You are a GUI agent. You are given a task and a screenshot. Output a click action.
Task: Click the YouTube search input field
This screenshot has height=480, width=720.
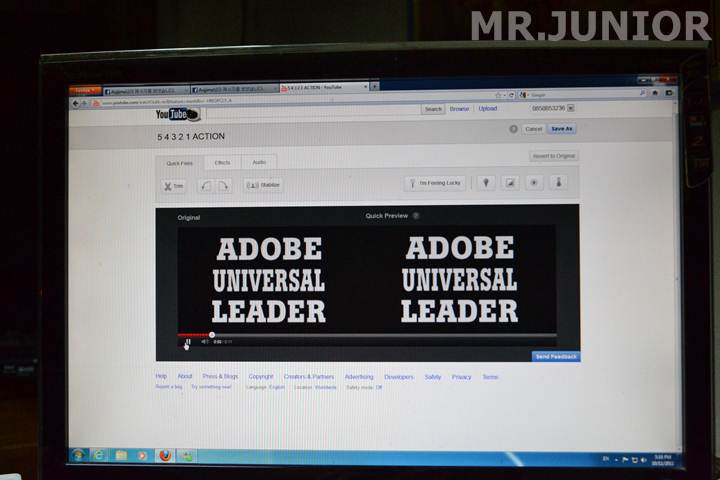point(313,111)
